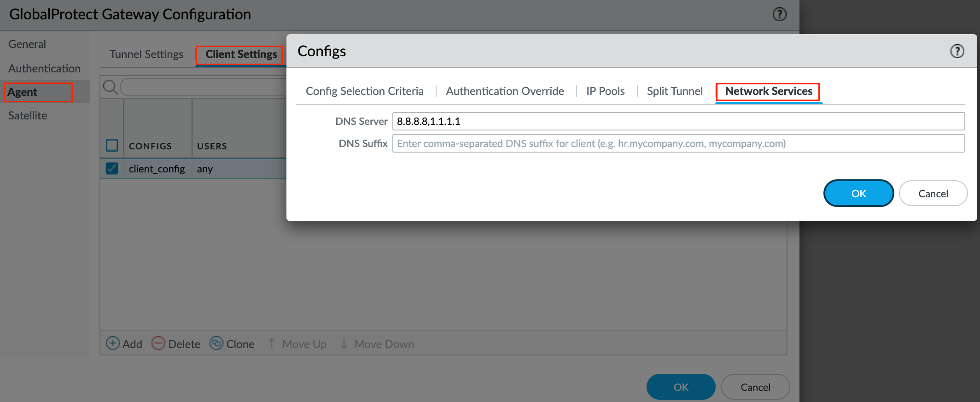Click the DNS Server field
Screen dimensions: 980x402
(x=678, y=121)
